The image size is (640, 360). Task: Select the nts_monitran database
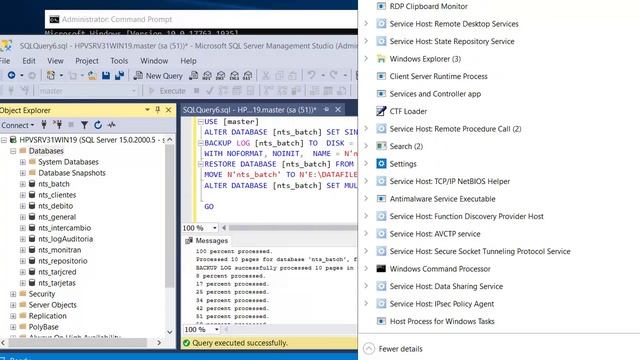(60, 250)
